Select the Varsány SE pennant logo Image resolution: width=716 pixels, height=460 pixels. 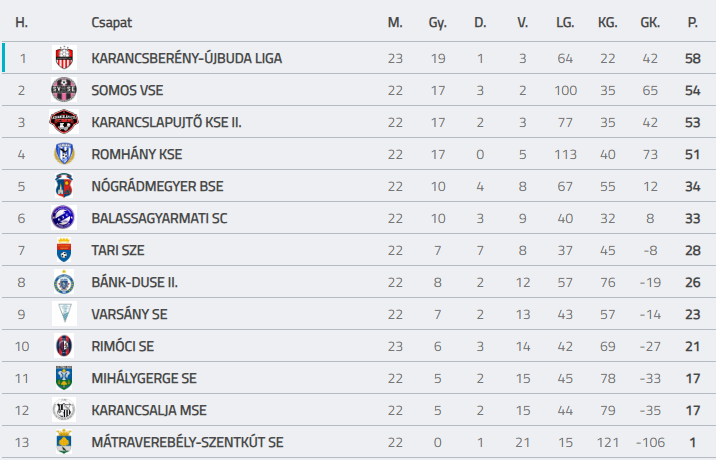[64, 313]
